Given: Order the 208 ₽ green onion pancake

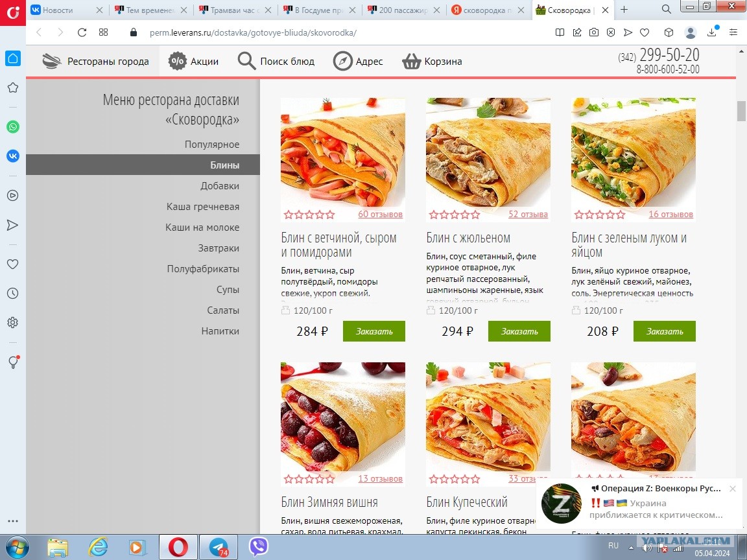Looking at the screenshot, I should 665,331.
